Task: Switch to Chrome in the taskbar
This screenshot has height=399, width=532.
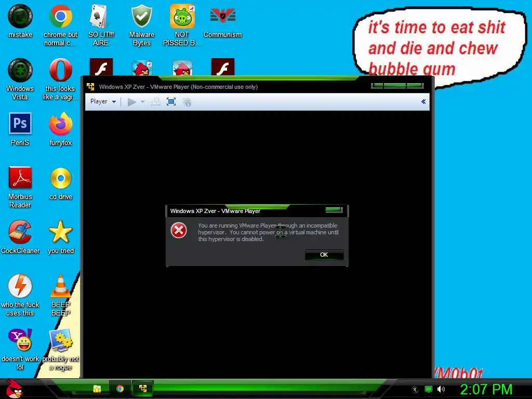Action: click(x=120, y=389)
